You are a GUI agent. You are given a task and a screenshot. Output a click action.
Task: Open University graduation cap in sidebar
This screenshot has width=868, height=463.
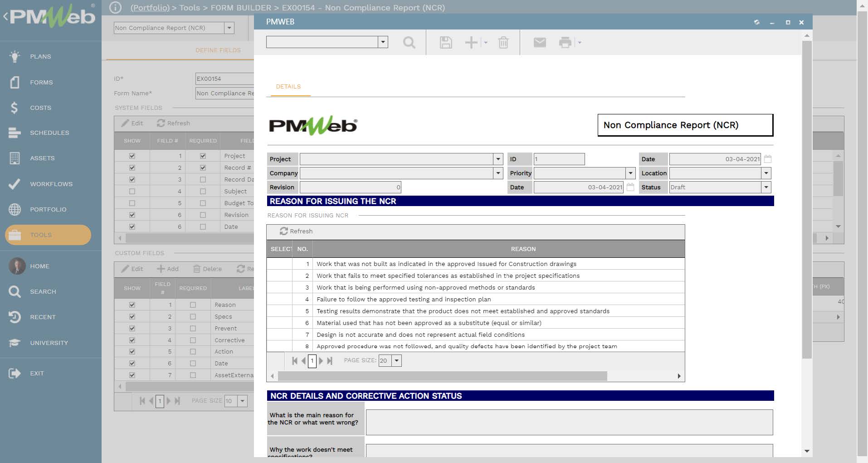(15, 343)
